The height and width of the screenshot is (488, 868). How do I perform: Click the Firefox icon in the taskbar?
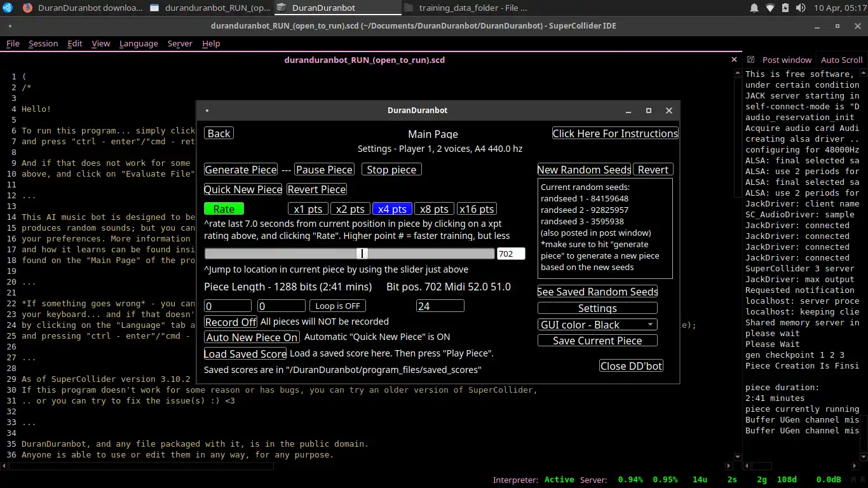click(x=27, y=8)
